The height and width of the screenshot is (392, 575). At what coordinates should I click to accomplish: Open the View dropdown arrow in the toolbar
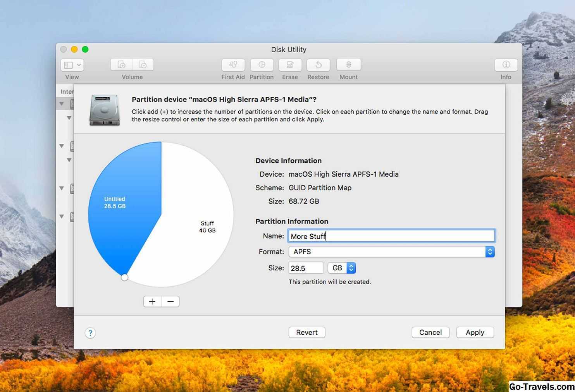click(x=79, y=65)
